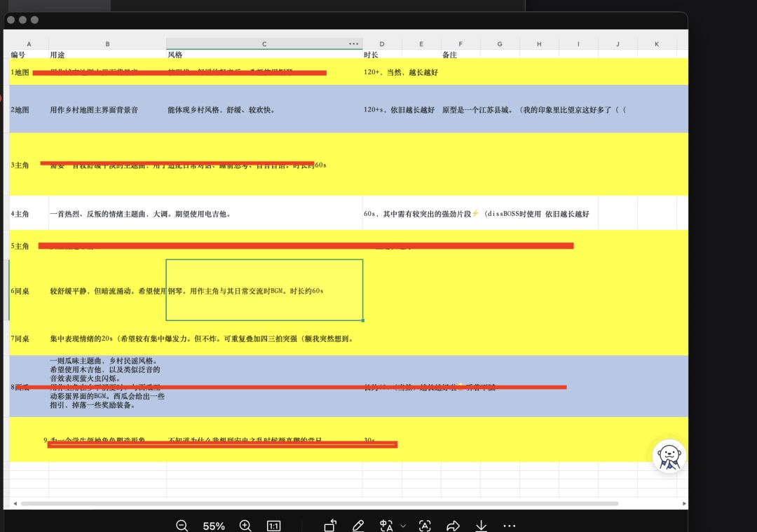Translate image text with the translate icon
The height and width of the screenshot is (532, 757).
click(386, 525)
